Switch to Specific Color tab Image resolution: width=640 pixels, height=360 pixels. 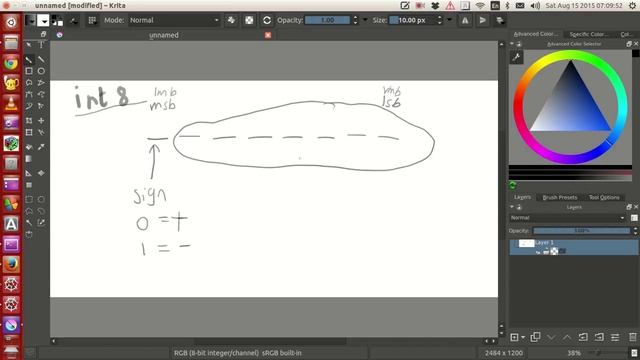tap(589, 34)
